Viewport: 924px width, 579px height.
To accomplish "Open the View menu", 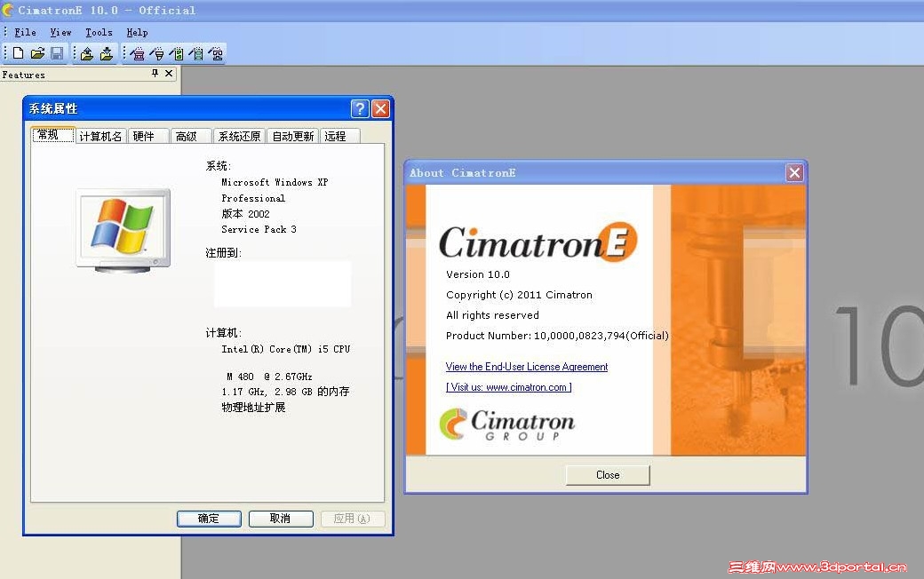I will pos(60,32).
